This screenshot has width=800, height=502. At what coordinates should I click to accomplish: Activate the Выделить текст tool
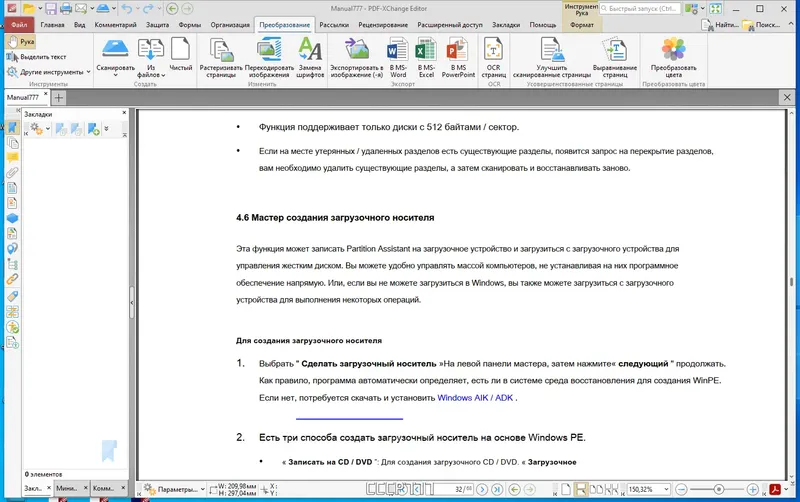pos(36,57)
